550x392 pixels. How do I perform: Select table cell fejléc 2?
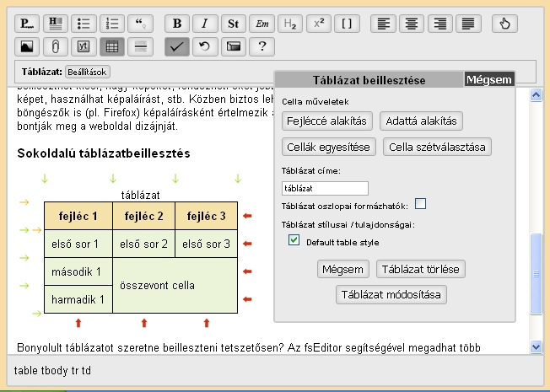point(143,216)
